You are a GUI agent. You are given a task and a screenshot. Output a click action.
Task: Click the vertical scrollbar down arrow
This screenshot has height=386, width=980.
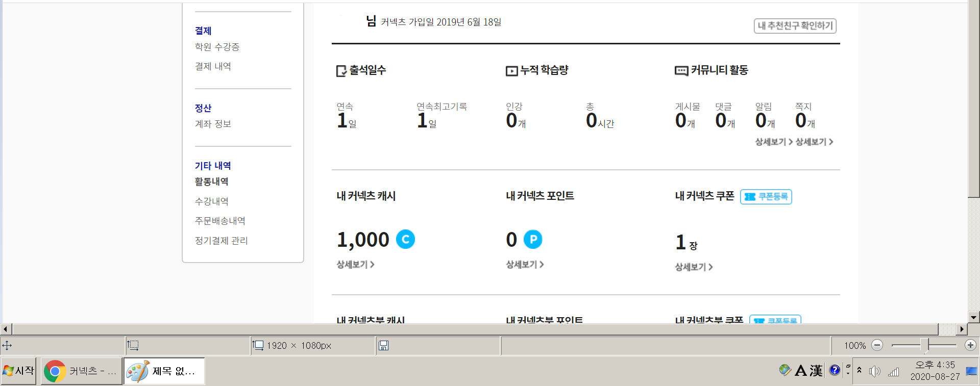click(x=973, y=317)
